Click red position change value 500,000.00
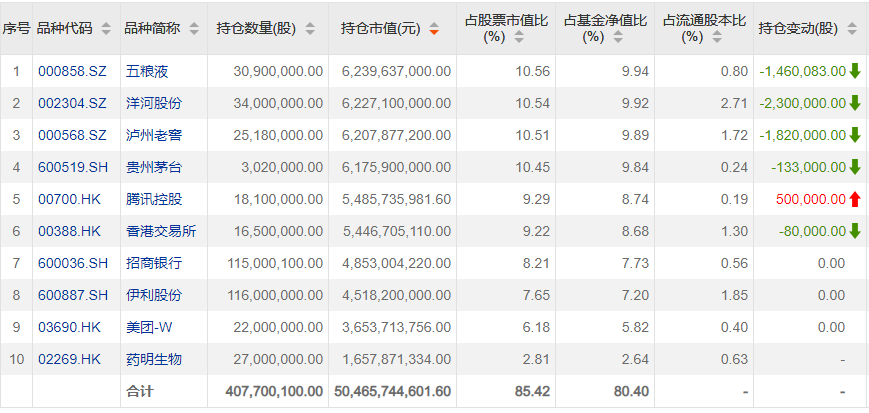 click(811, 200)
